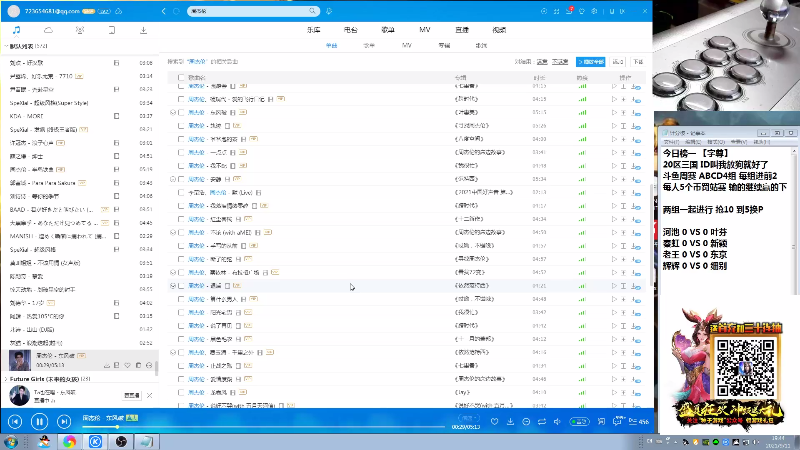
Task: Expand versions circle on 不该 (with aMEI) row
Action: 173,233
